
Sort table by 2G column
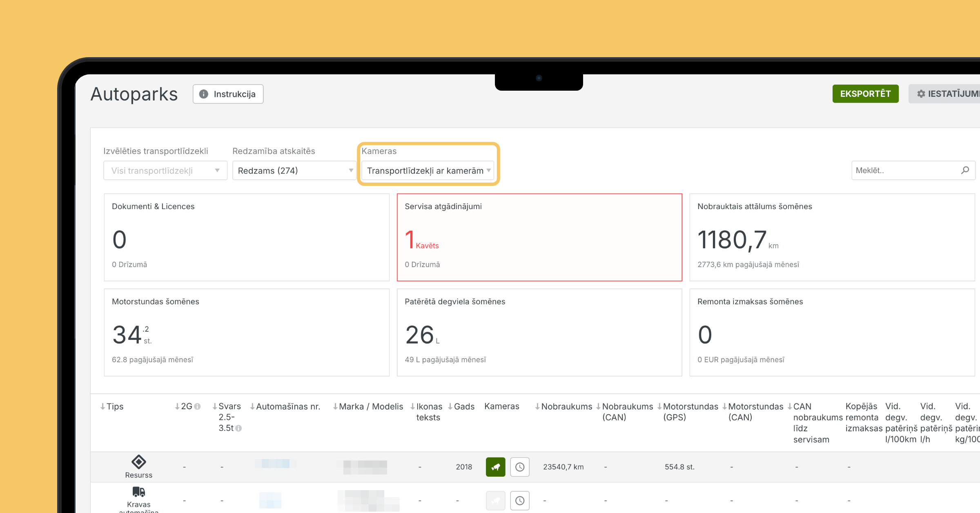(x=183, y=406)
